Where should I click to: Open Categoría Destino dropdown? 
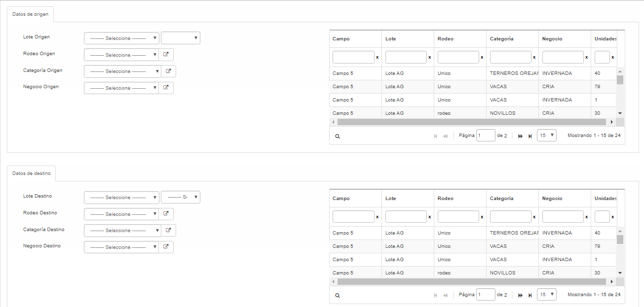(x=122, y=230)
